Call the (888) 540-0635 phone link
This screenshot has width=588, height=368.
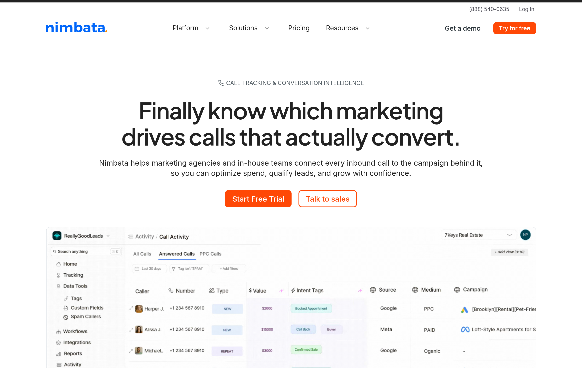489,9
